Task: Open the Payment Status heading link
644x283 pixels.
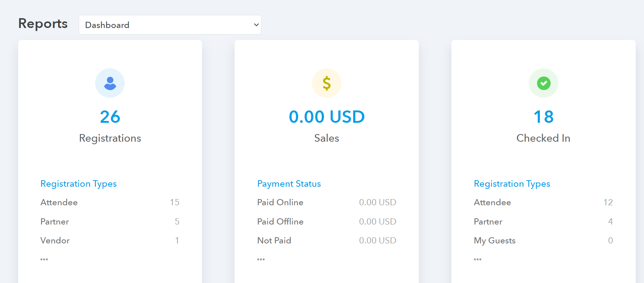Action: (x=289, y=184)
